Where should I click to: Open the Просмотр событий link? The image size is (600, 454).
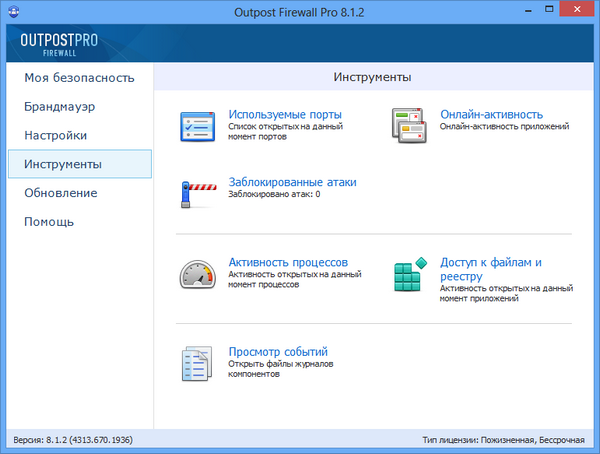tap(278, 351)
